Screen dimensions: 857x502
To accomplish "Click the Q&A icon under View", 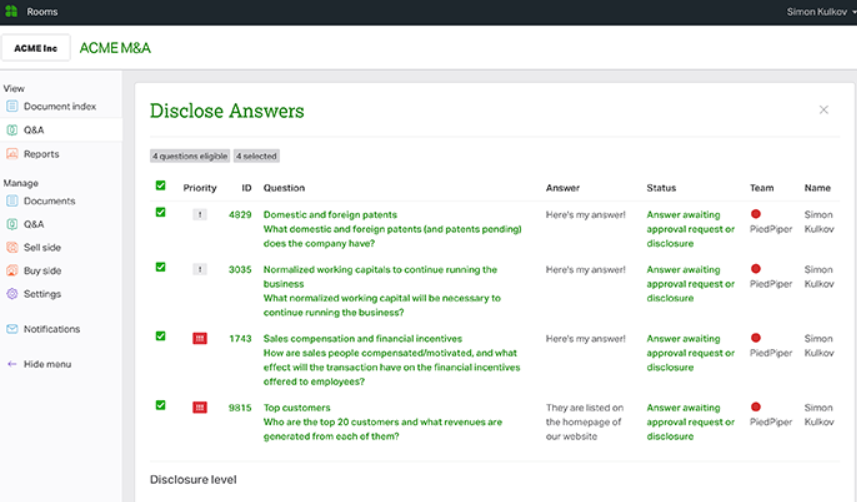I will tap(12, 130).
